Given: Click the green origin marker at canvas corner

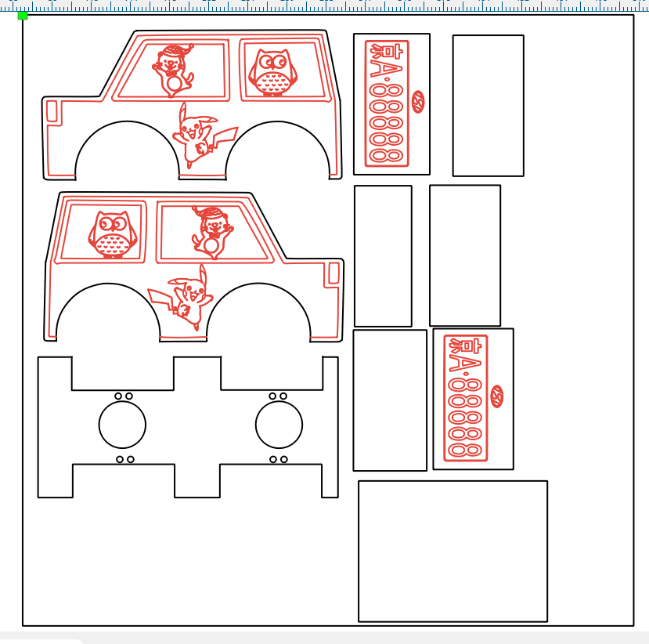Looking at the screenshot, I should [23, 16].
